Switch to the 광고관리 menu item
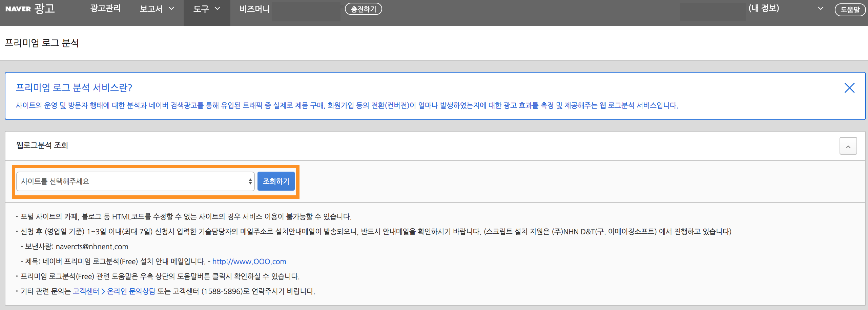This screenshot has height=310, width=868. [105, 8]
